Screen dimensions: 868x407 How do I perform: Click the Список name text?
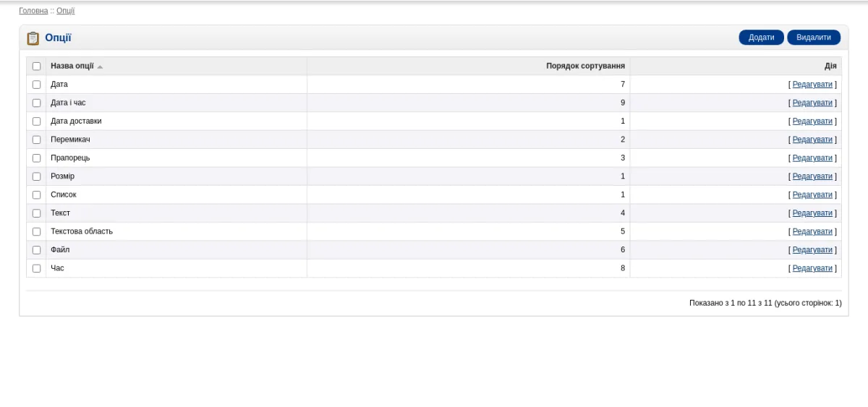coord(63,194)
